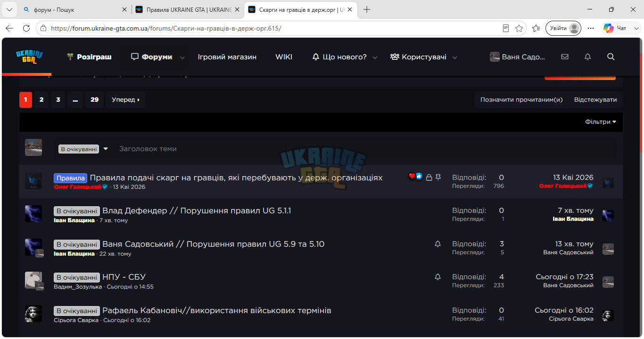Close the Правила UKRAINE GTA tab

tap(237, 9)
